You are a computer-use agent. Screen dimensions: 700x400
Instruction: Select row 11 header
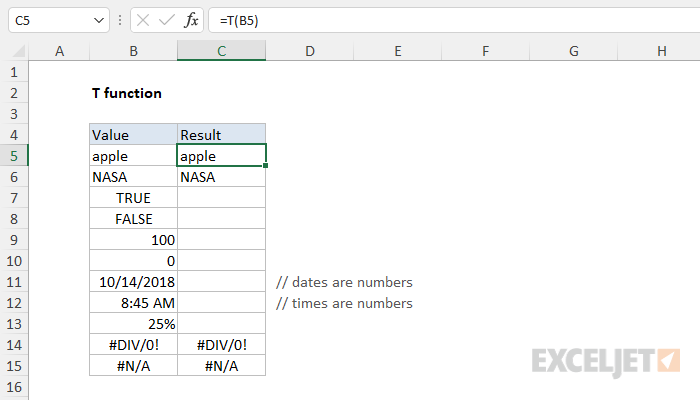coord(14,282)
